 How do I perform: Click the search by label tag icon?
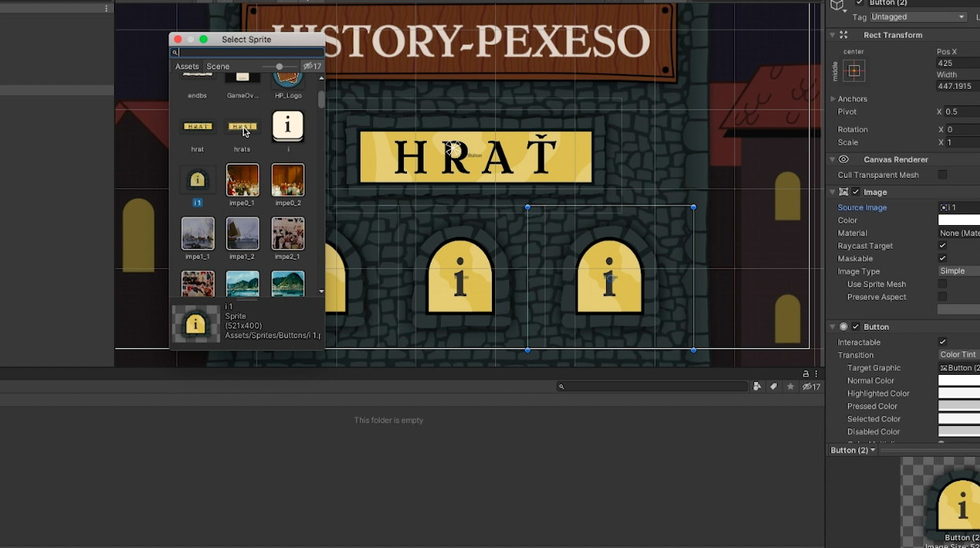coord(774,387)
